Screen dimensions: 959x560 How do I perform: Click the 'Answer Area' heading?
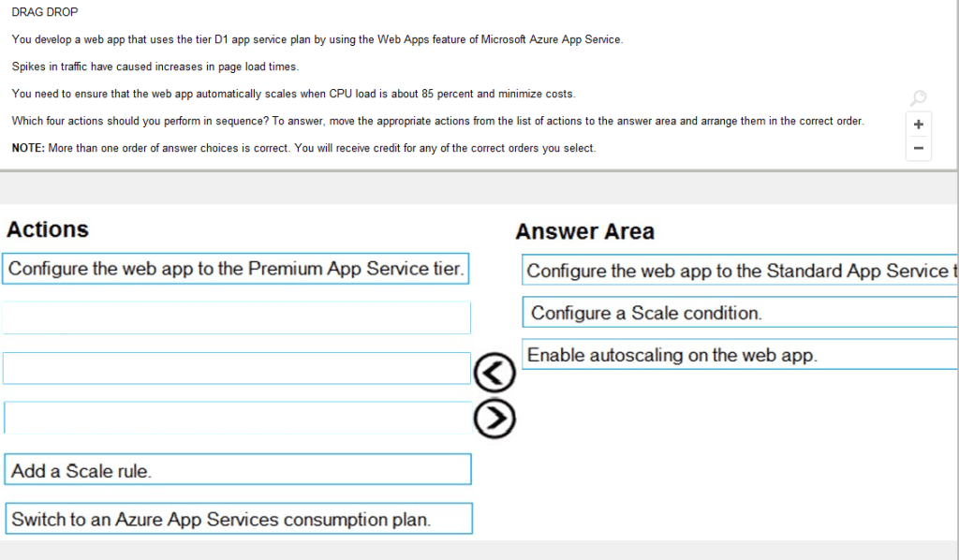coord(584,231)
